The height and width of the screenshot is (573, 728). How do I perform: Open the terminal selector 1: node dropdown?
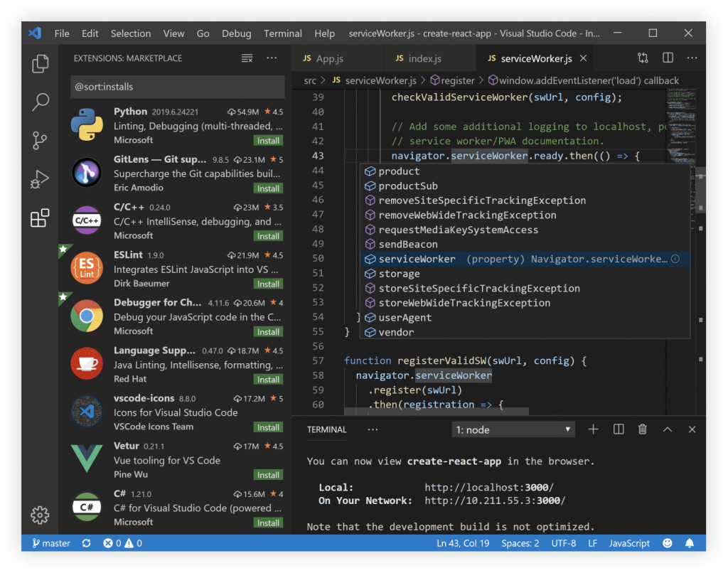pyautogui.click(x=513, y=429)
